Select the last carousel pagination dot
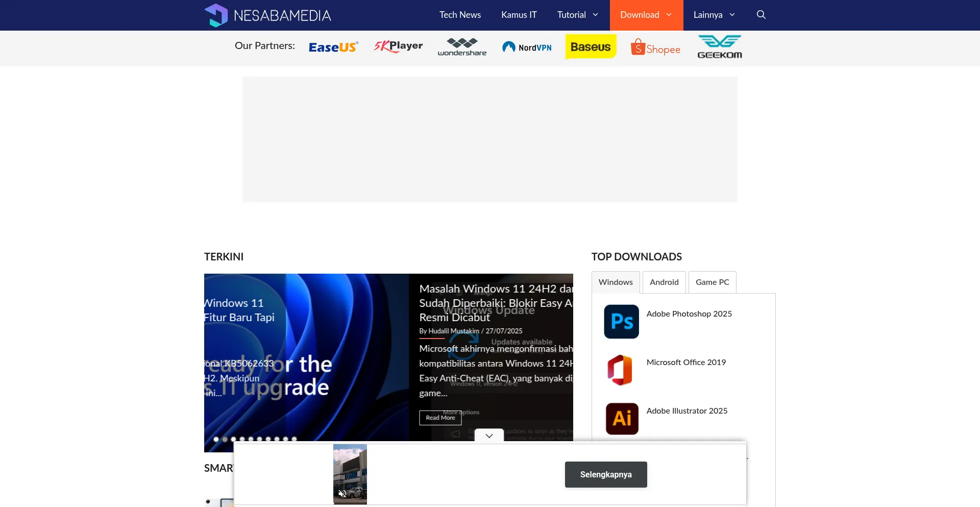Viewport: 980px width, 507px height. tap(294, 439)
